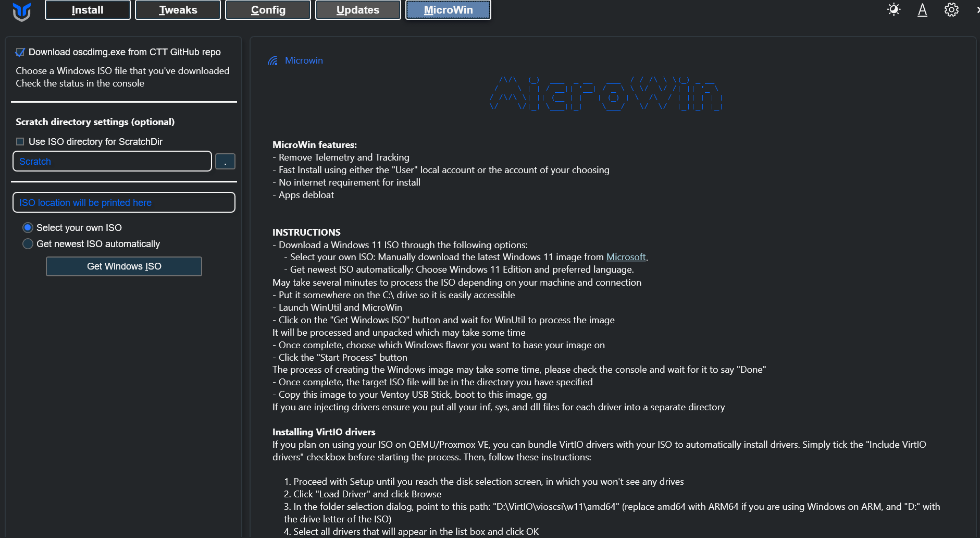
Task: Open the Microsoft download link
Action: (626, 257)
